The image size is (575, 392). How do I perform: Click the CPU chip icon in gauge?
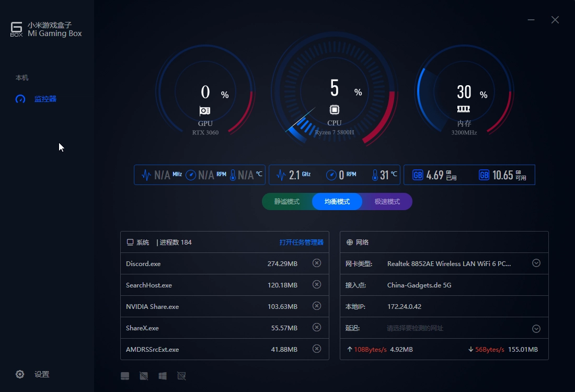[335, 110]
